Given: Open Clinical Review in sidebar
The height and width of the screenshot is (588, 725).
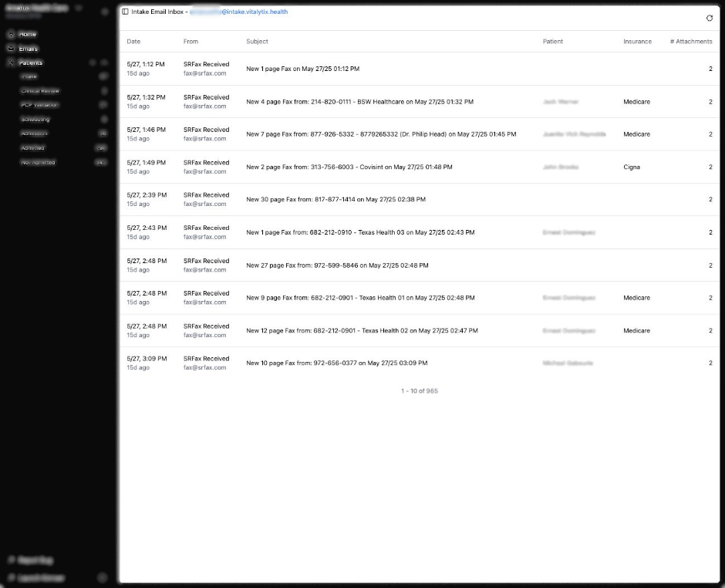Looking at the screenshot, I should click(40, 91).
